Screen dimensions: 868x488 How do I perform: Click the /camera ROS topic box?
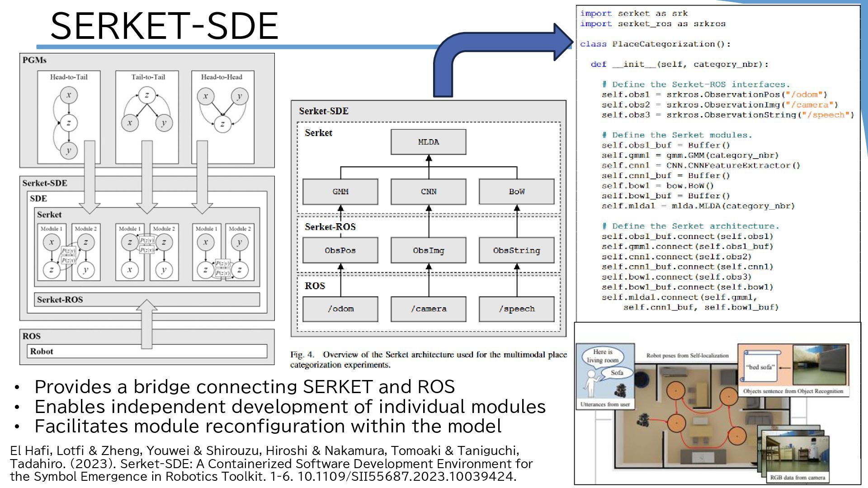pyautogui.click(x=428, y=309)
